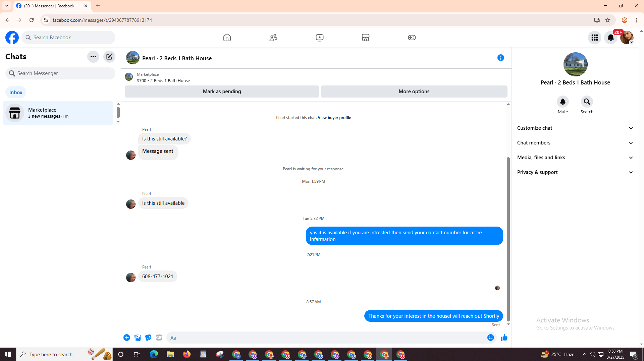
Task: Expand the Privacy & support section
Action: (575, 172)
